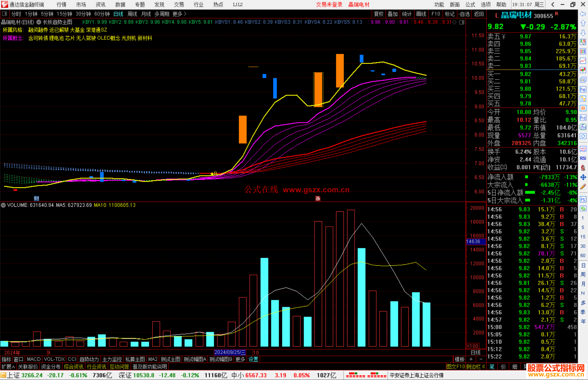Viewport: 588px width, 380px height.
Task: Select 季 quarterly period in right sidebar
Action: 583,312
